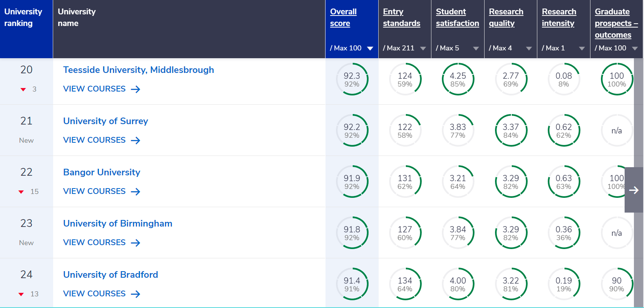The image size is (644, 308).
Task: Click 'New' label under rank 21
Action: pyautogui.click(x=26, y=140)
